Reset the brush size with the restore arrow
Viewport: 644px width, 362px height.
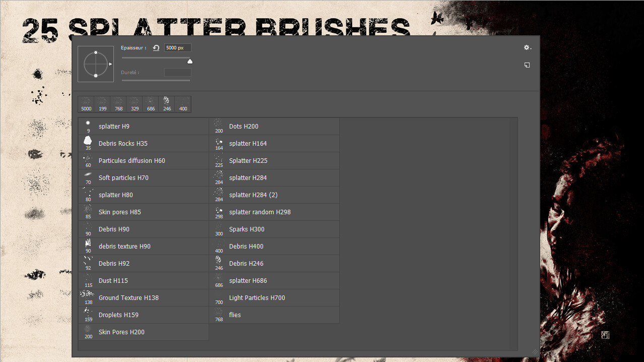156,47
